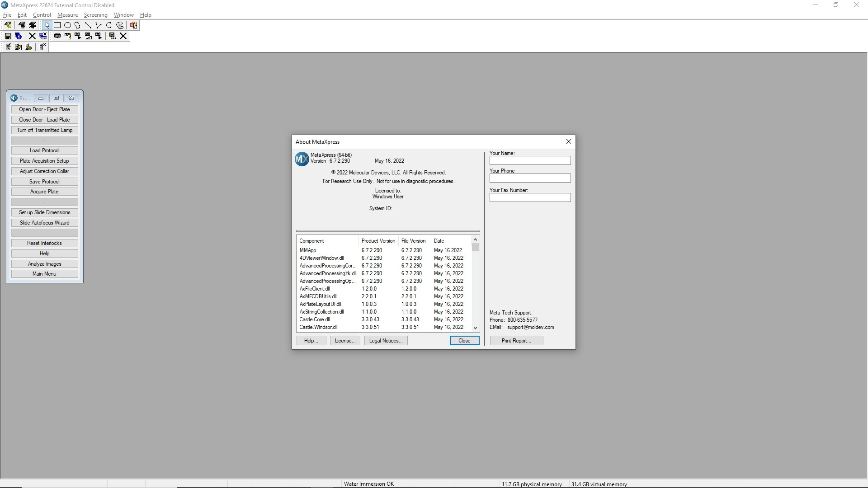The image size is (868, 488).
Task: Select the arrow pointer locator tool
Action: [47, 25]
